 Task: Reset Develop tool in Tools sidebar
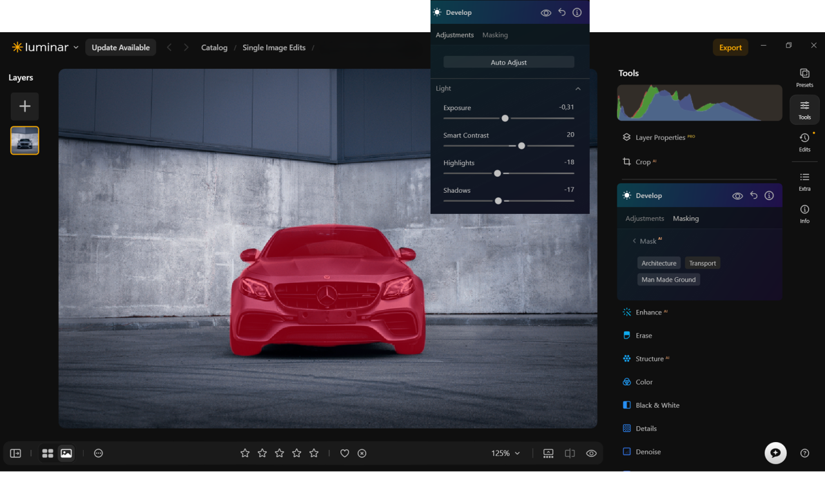[x=753, y=195]
